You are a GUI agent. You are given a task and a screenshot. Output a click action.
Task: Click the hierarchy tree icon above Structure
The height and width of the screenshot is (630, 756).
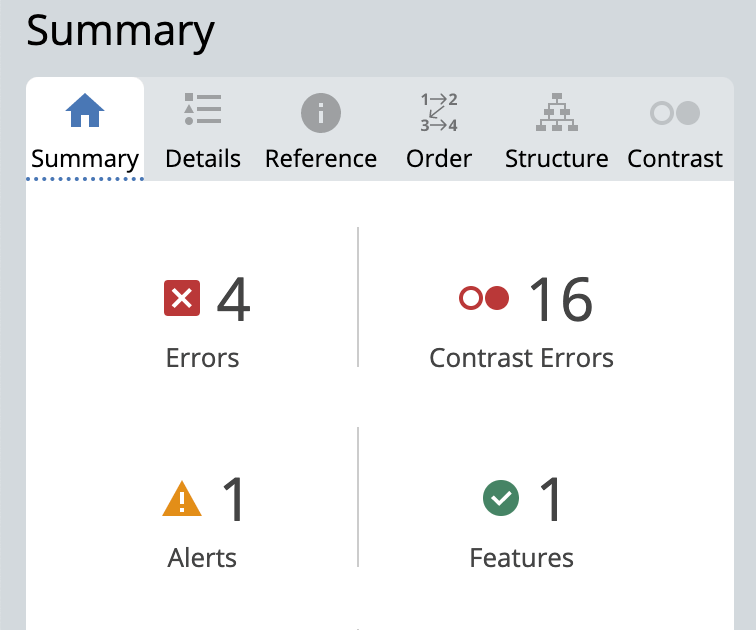557,112
